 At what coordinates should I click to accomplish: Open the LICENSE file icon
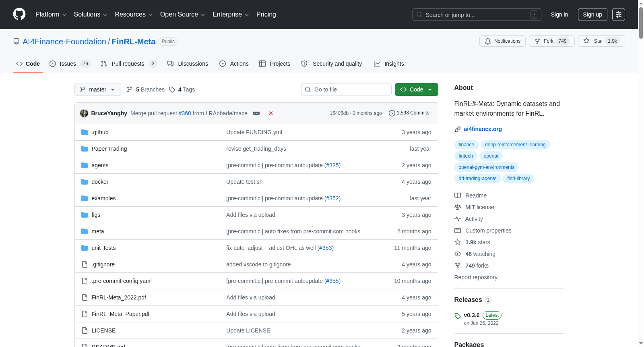(x=85, y=330)
